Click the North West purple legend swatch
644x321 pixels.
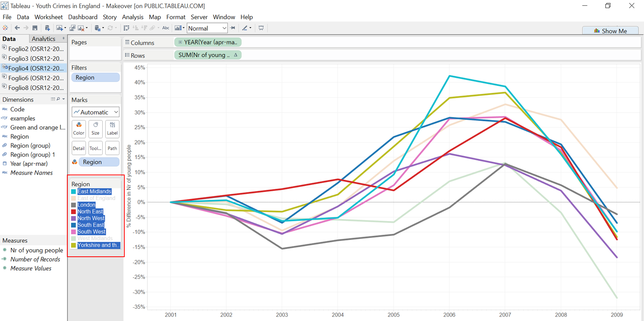74,218
